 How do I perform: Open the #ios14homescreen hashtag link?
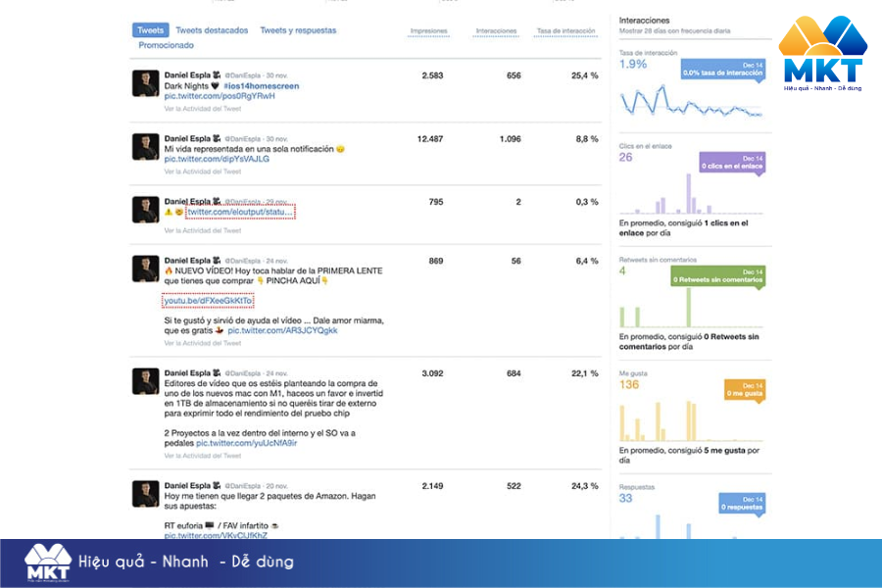262,86
